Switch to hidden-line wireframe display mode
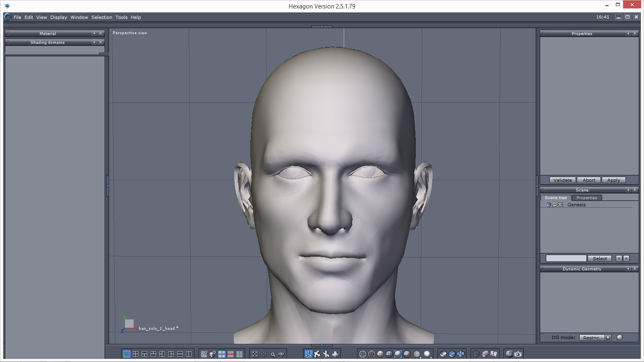Image resolution: width=644 pixels, height=362 pixels. tap(372, 354)
